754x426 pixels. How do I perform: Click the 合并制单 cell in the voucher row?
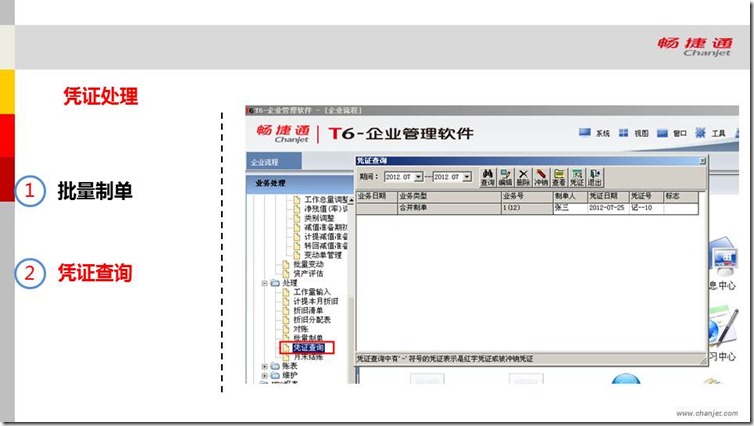449,208
